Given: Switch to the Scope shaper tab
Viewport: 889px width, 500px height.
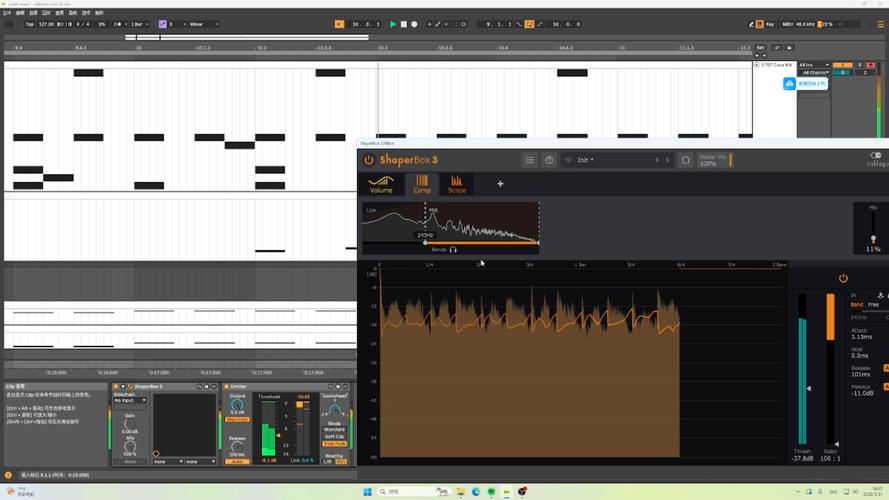Looking at the screenshot, I should click(457, 184).
